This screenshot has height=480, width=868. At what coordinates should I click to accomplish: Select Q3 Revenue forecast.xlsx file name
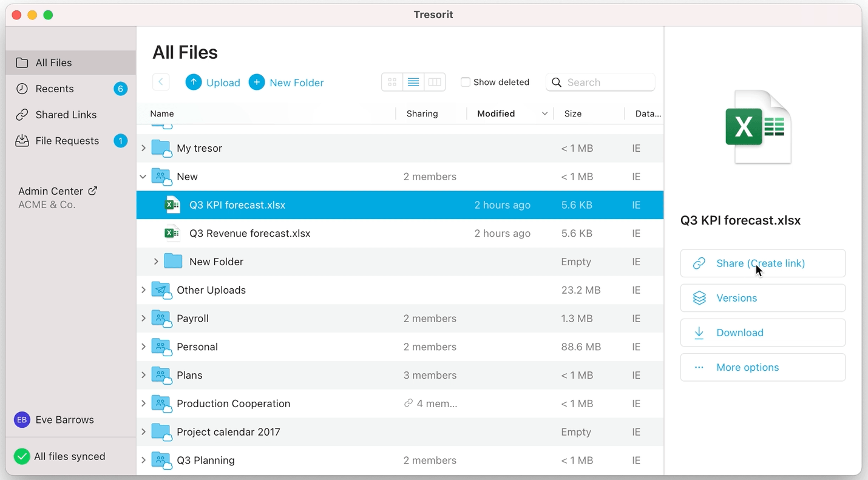250,233
